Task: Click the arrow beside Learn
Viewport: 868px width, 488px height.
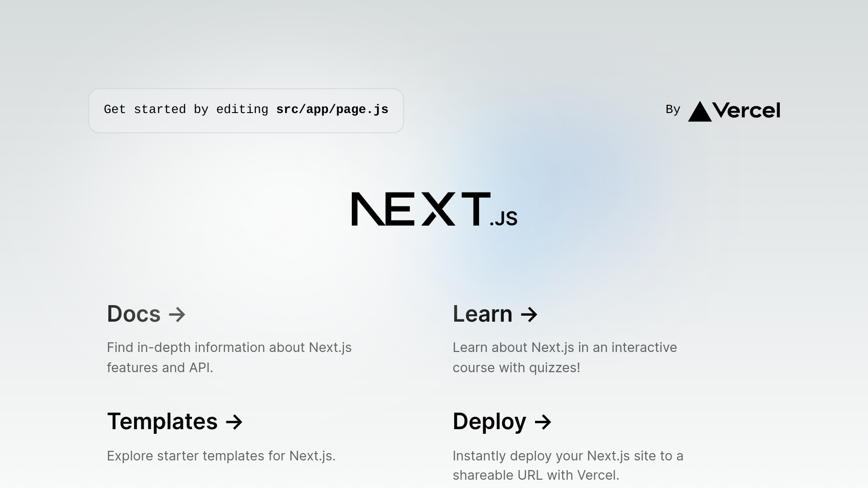Action: [529, 315]
